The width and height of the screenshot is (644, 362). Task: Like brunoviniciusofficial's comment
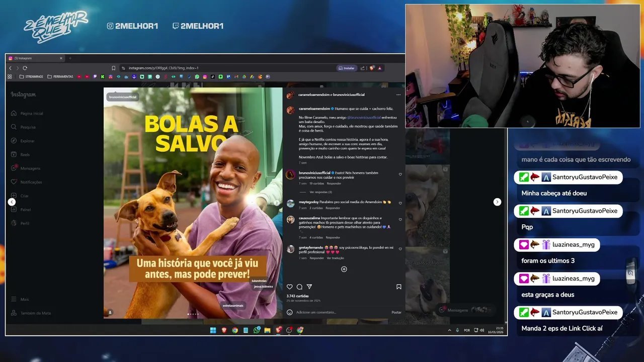(x=400, y=174)
